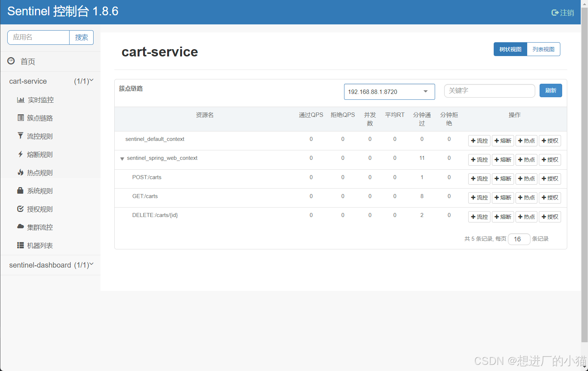Image resolution: width=588 pixels, height=371 pixels.
Task: Collapse the sentinel_spring_web_context tree node
Action: pos(122,159)
